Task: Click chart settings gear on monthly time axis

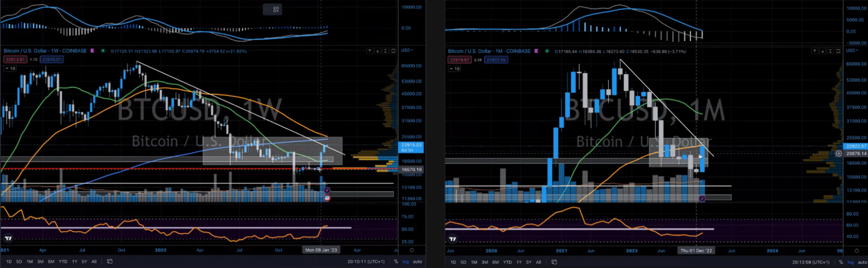Action: 856,251
